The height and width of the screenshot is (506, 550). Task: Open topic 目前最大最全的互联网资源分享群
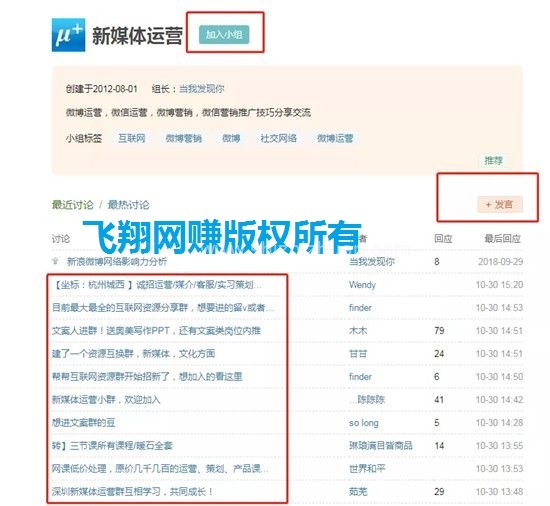163,308
